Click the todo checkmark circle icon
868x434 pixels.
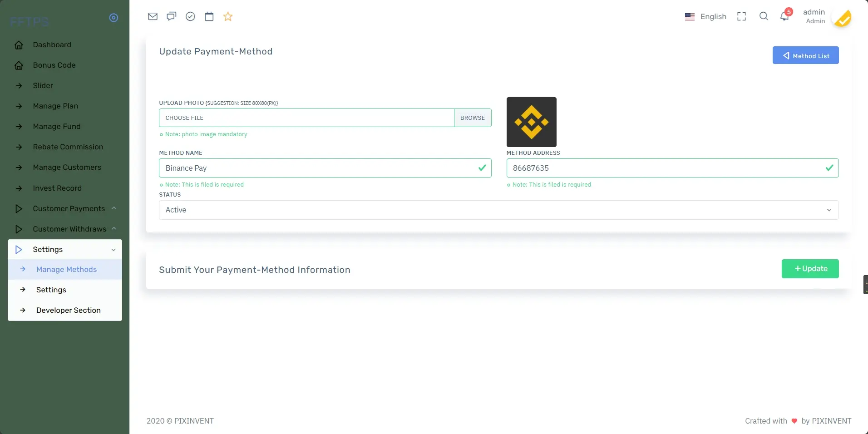point(190,17)
